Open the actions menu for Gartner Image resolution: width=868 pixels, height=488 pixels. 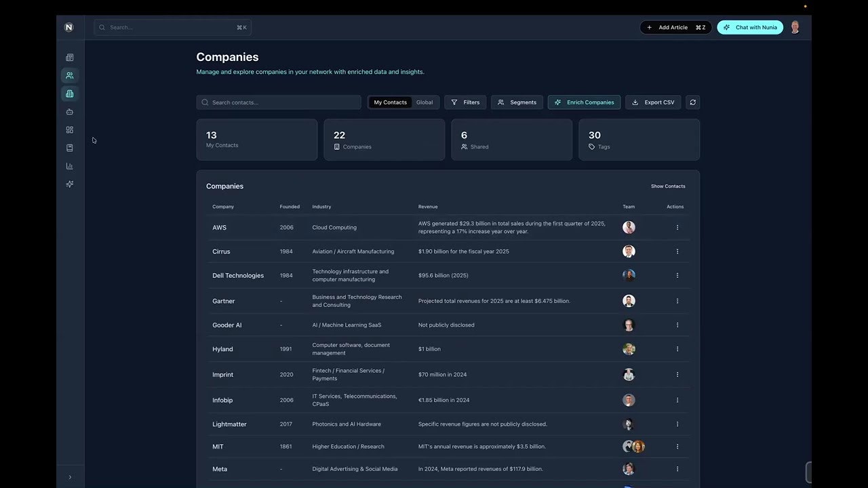click(x=677, y=300)
